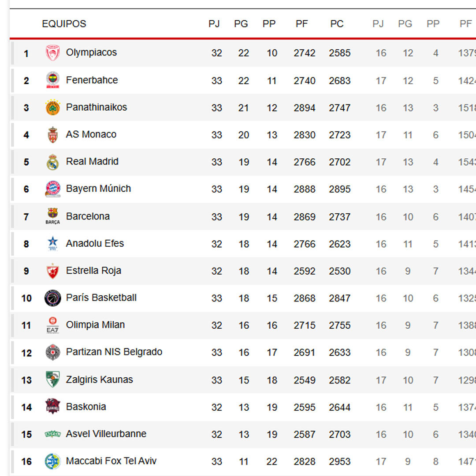476x476 pixels.
Task: Select the Baskonia team name
Action: [x=86, y=406]
